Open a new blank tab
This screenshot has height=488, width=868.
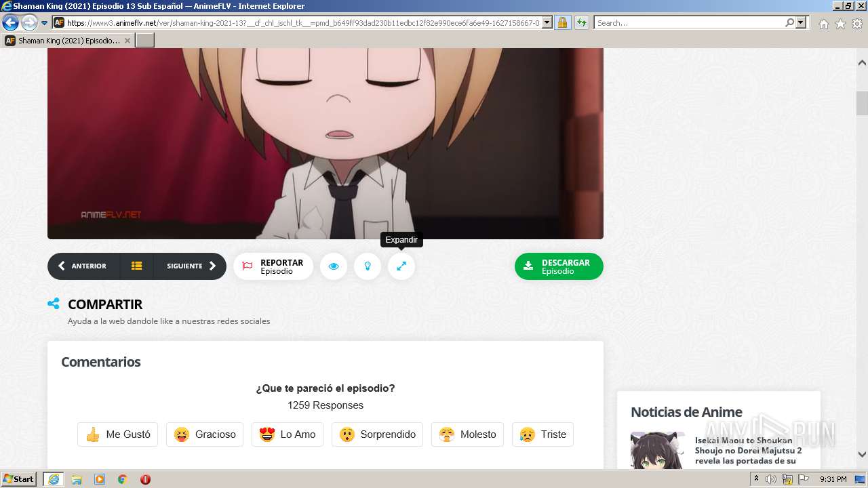(145, 40)
